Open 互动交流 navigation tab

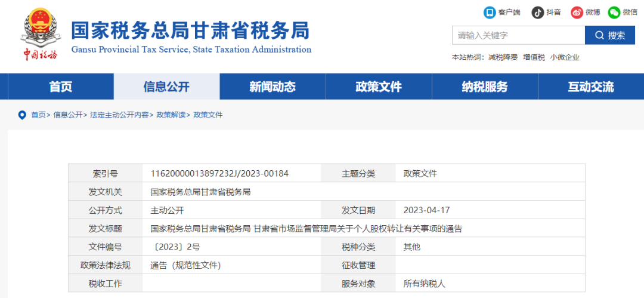point(590,87)
